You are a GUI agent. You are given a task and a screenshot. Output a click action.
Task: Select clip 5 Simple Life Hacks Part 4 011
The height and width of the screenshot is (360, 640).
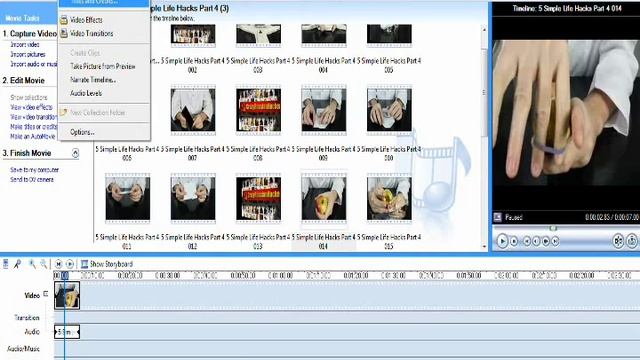(128, 198)
